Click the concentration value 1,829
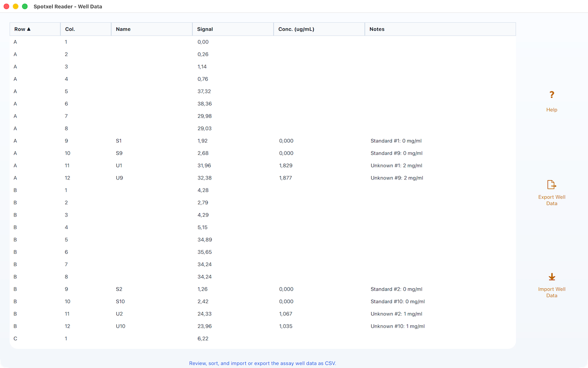 (286, 166)
